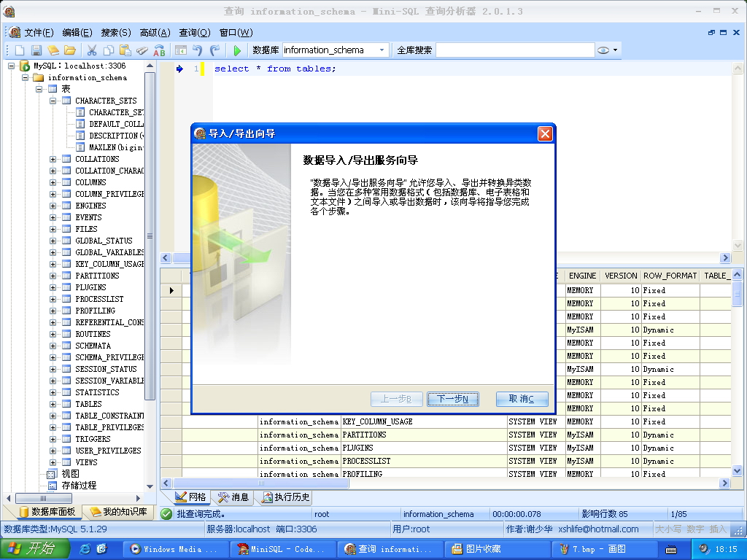Open the 搜索(S) menu

116,32
